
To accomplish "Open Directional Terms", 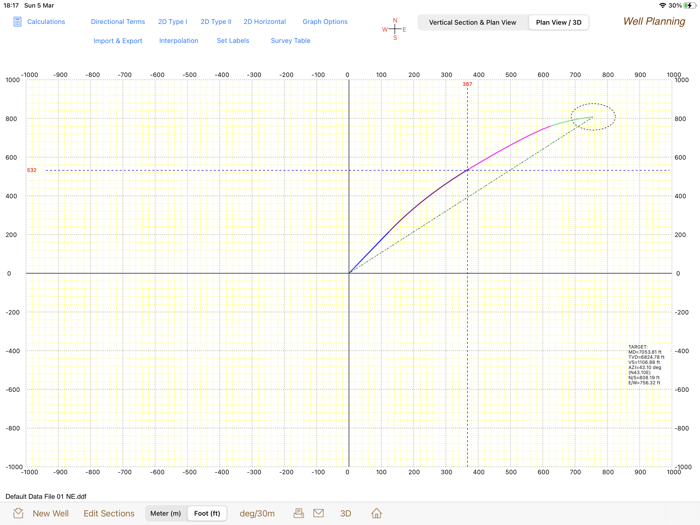I will coord(118,21).
